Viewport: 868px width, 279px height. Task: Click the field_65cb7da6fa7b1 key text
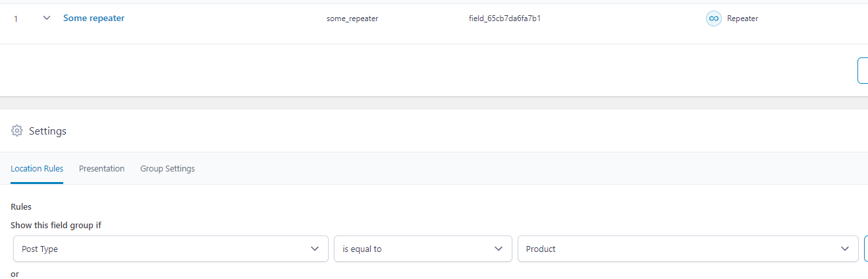point(500,18)
